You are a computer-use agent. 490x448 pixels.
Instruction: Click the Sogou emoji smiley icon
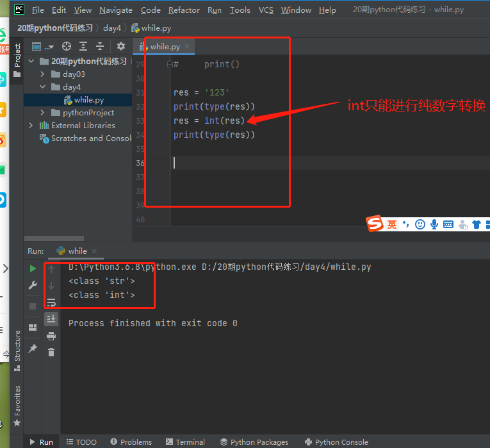[x=420, y=224]
